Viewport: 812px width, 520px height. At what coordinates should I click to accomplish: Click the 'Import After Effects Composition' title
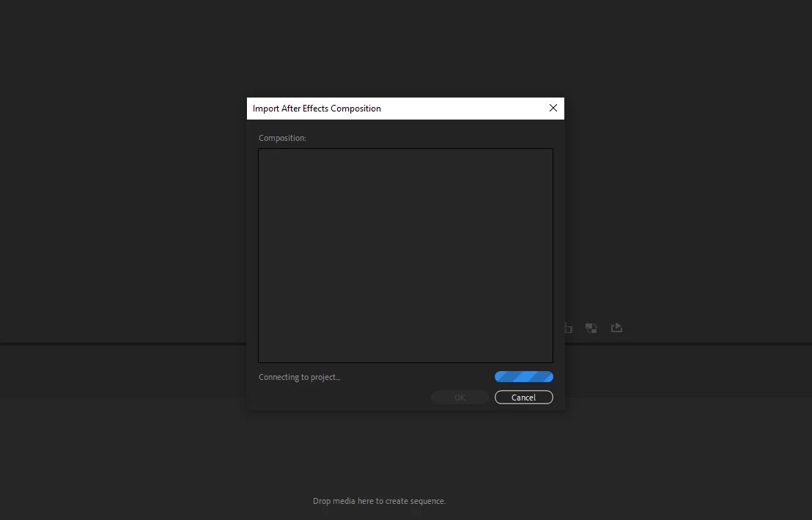[317, 109]
